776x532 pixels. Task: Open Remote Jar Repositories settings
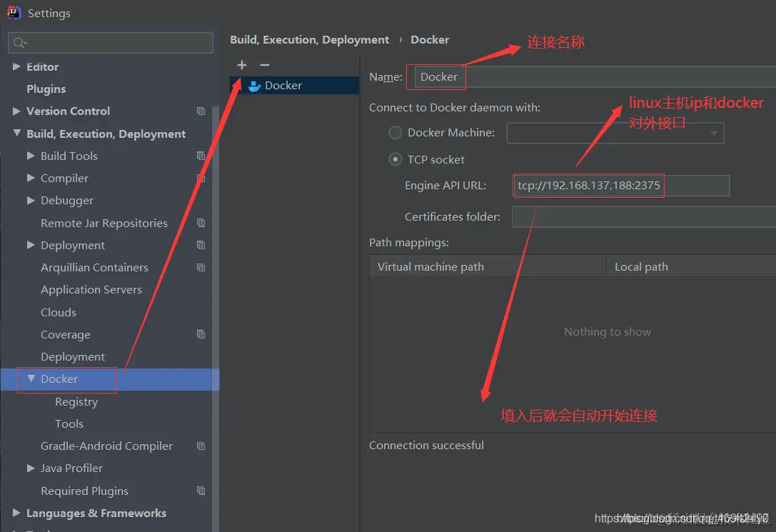(x=104, y=224)
